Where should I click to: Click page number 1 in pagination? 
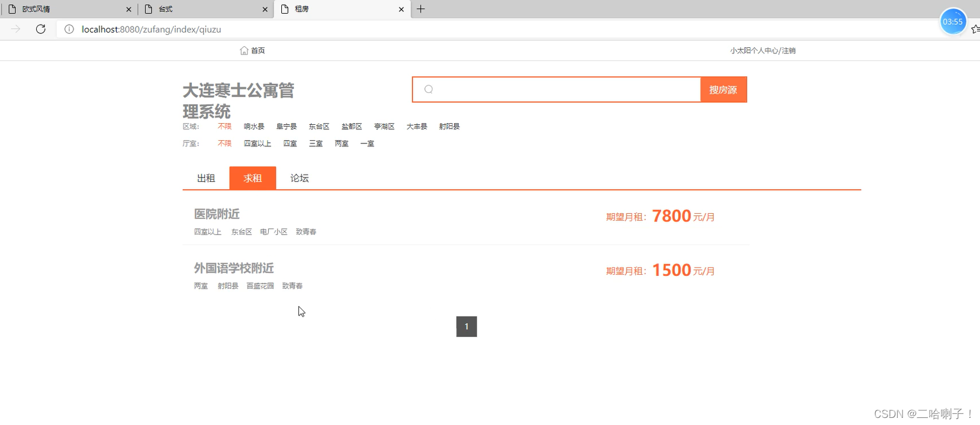(467, 326)
